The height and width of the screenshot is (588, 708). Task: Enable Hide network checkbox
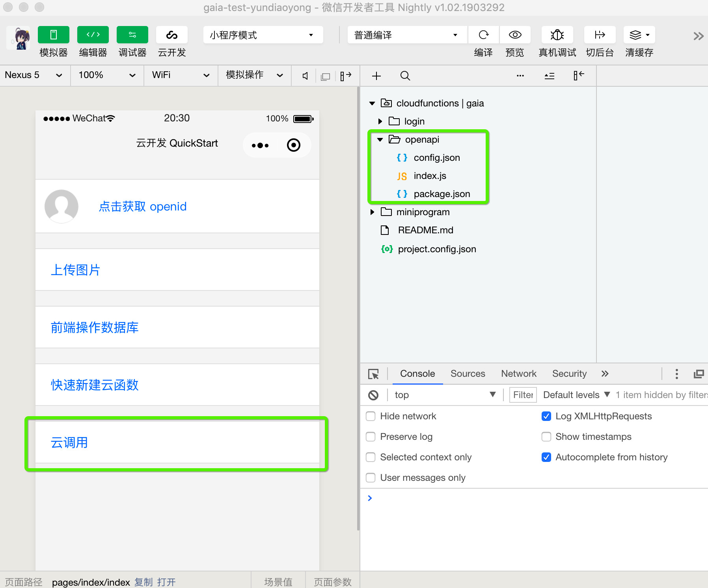tap(371, 416)
